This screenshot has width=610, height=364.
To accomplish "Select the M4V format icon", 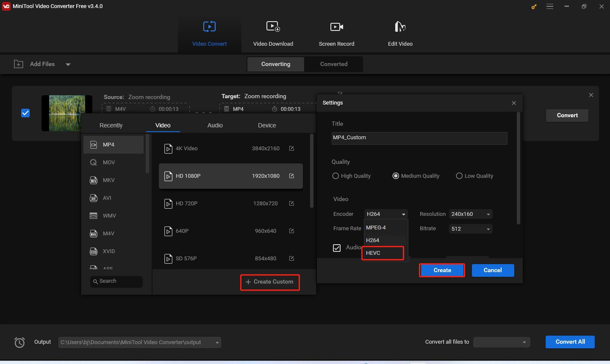I will click(94, 234).
